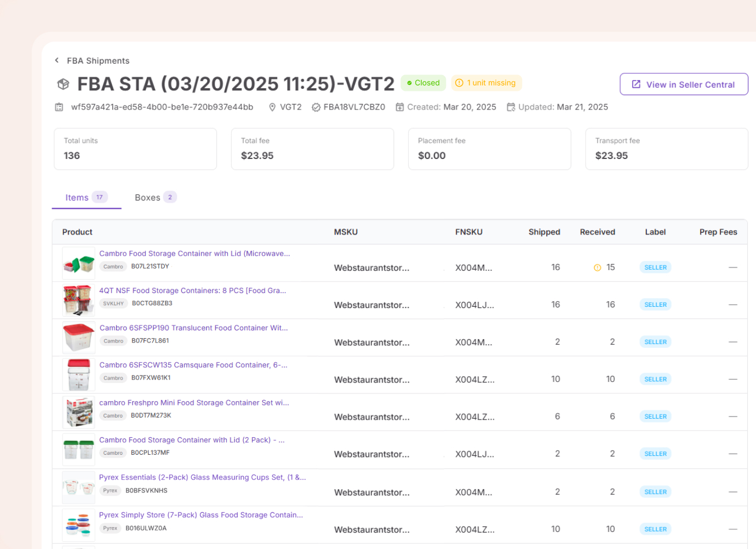Click the calendar icon beside Updated date
Image resolution: width=756 pixels, height=549 pixels.
click(511, 107)
